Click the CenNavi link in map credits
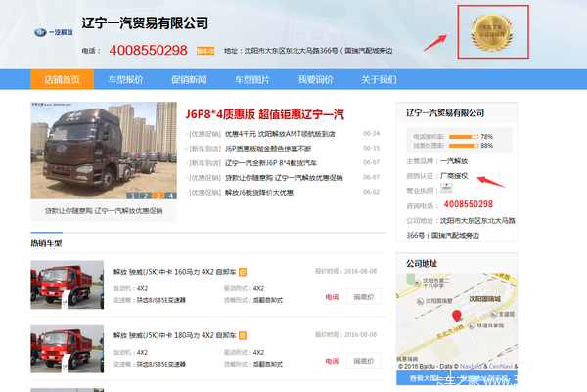This screenshot has height=392, width=587. 501,367
